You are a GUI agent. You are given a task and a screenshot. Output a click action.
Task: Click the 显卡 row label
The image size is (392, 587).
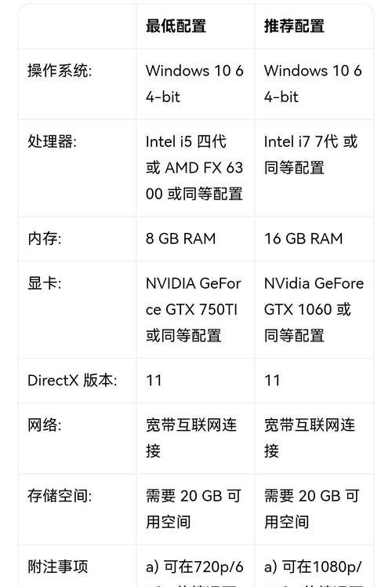pos(45,283)
